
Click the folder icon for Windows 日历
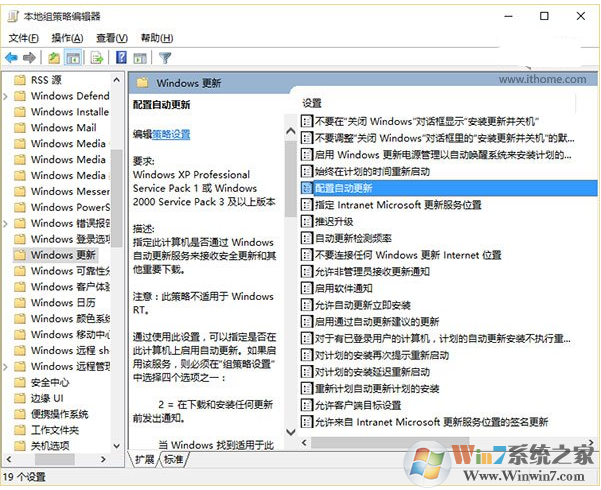pos(20,303)
